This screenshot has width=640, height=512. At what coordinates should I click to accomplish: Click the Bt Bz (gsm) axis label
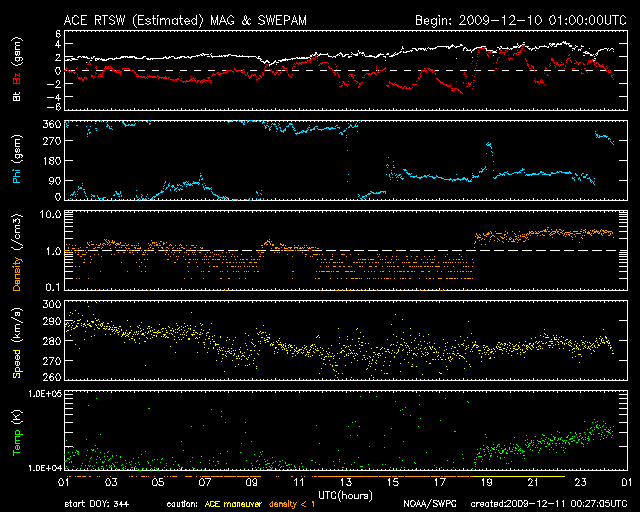coord(17,68)
